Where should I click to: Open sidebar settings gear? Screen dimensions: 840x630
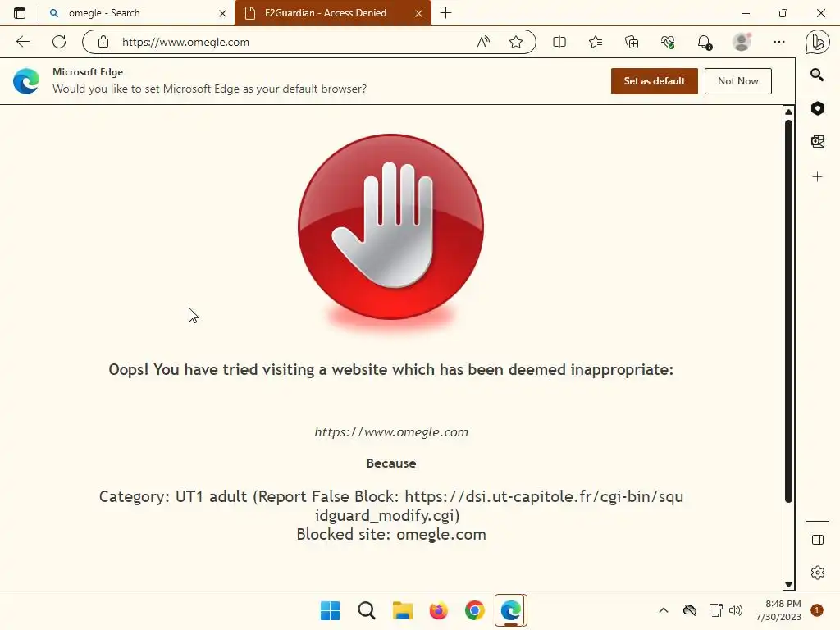click(818, 573)
